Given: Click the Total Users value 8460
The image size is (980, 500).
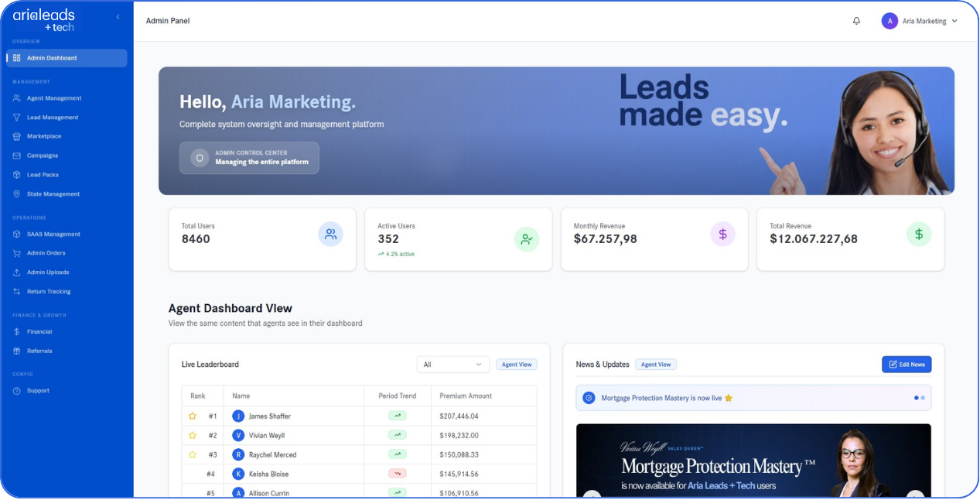Looking at the screenshot, I should tap(196, 239).
